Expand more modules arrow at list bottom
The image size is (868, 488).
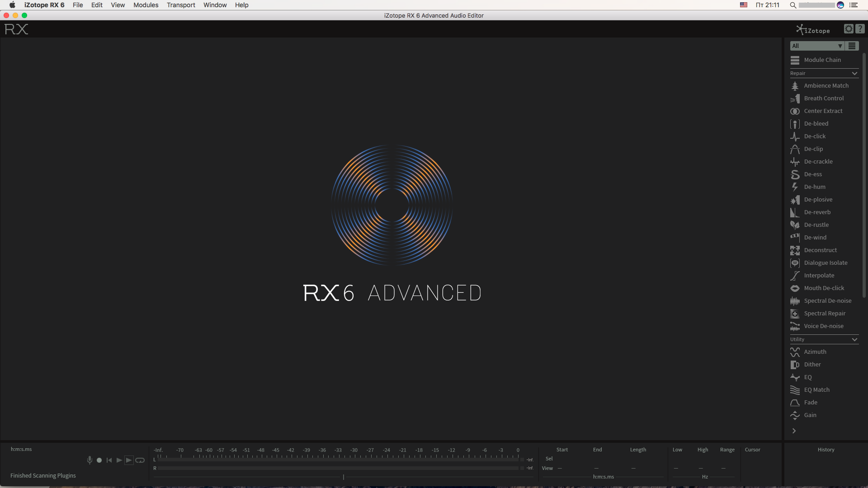pos(794,431)
